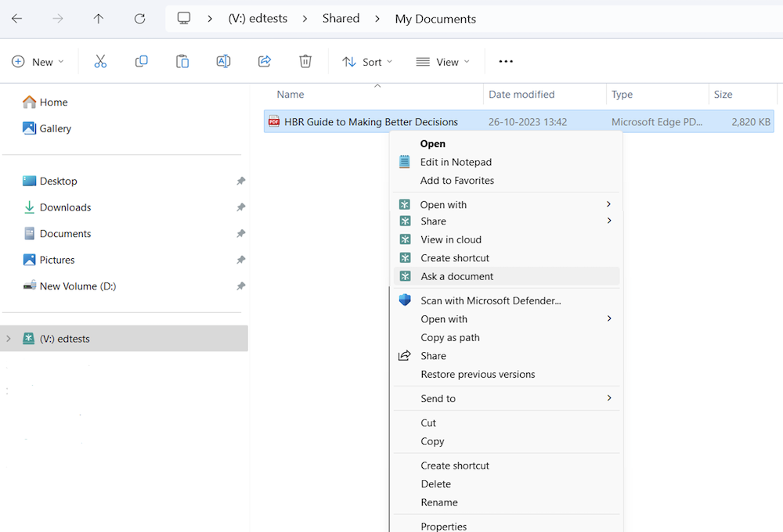Click the PDF icon of HBR Guide file
This screenshot has height=532, width=783.
(273, 121)
